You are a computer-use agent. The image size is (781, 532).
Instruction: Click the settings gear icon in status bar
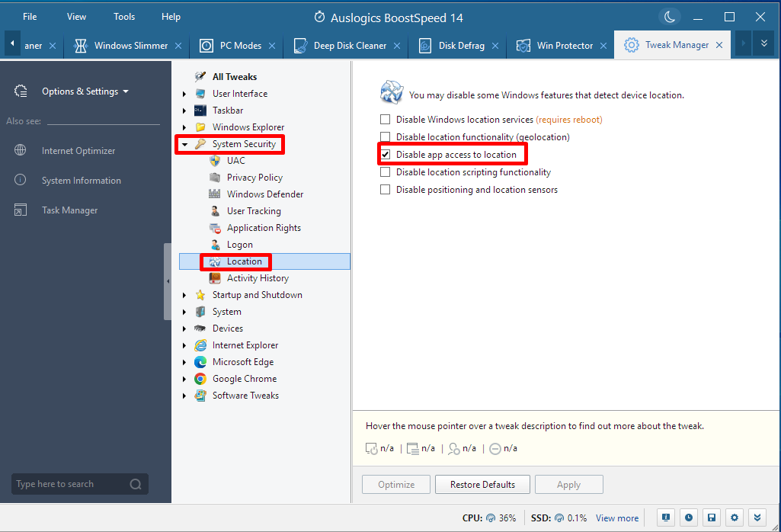(735, 518)
